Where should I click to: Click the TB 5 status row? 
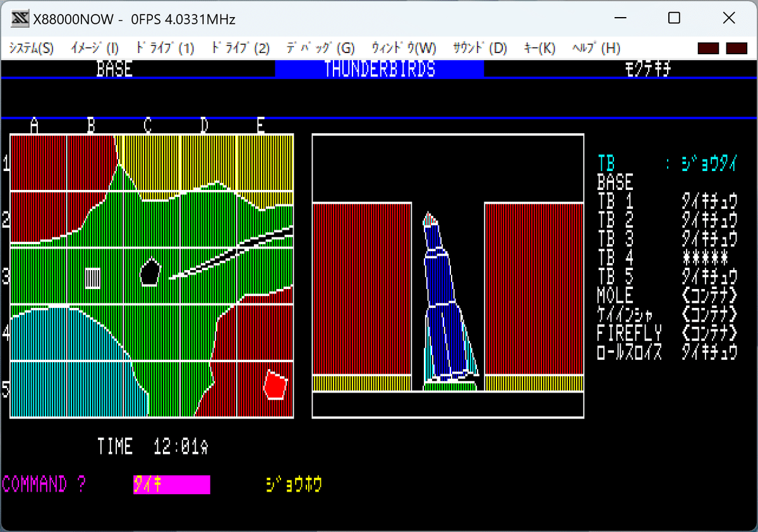[x=667, y=277]
